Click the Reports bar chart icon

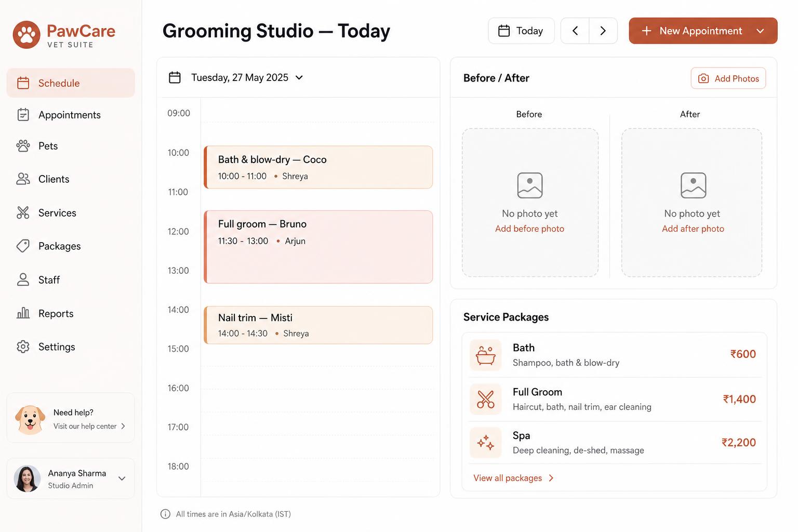click(23, 313)
